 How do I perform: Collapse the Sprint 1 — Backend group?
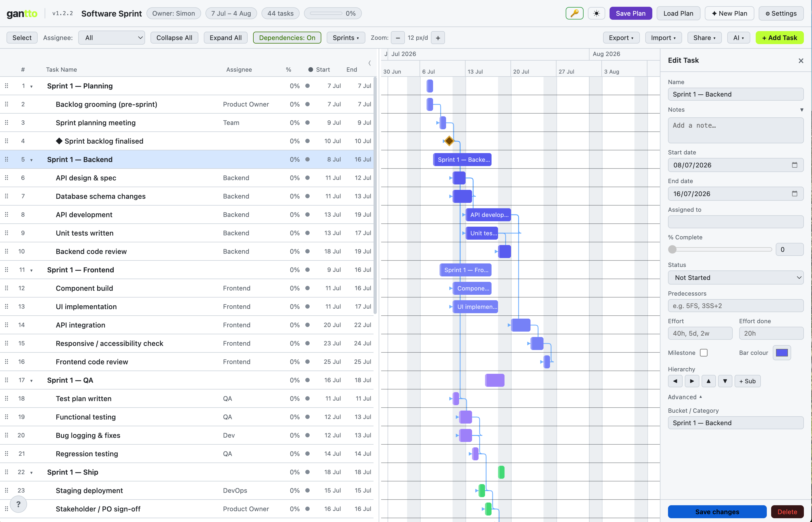click(x=31, y=160)
